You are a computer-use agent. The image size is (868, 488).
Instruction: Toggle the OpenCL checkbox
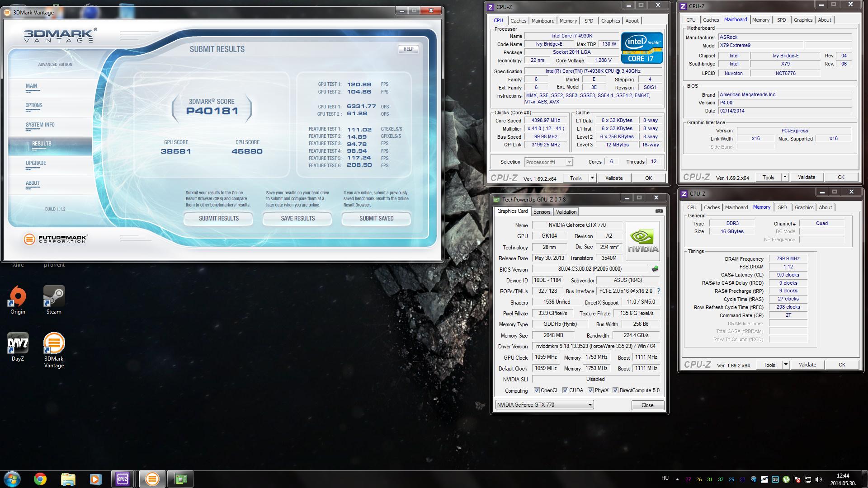coord(537,390)
